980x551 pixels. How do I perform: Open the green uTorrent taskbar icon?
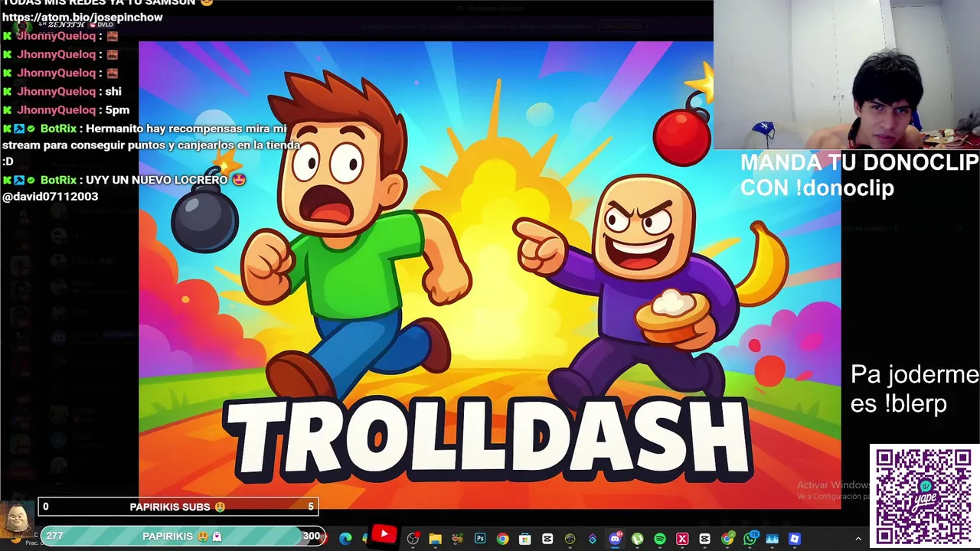coord(637,539)
